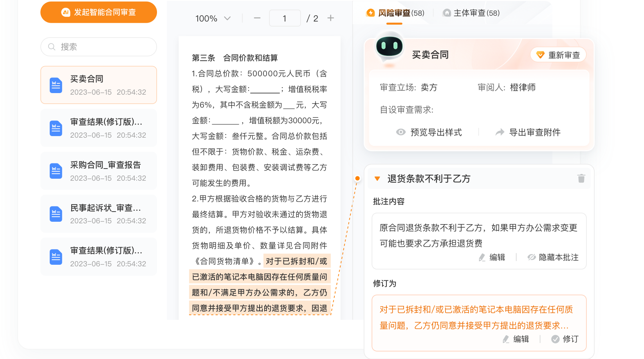Screen dimensions: 644x359
Task: Click file icon of 民事起诉状_审查
Action: (x=56, y=214)
